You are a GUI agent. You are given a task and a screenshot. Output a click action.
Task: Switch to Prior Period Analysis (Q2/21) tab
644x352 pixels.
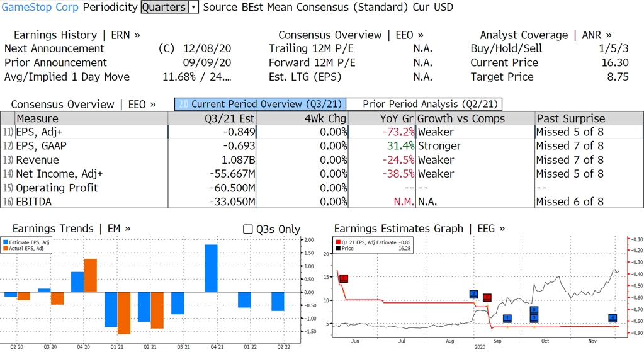(424, 104)
